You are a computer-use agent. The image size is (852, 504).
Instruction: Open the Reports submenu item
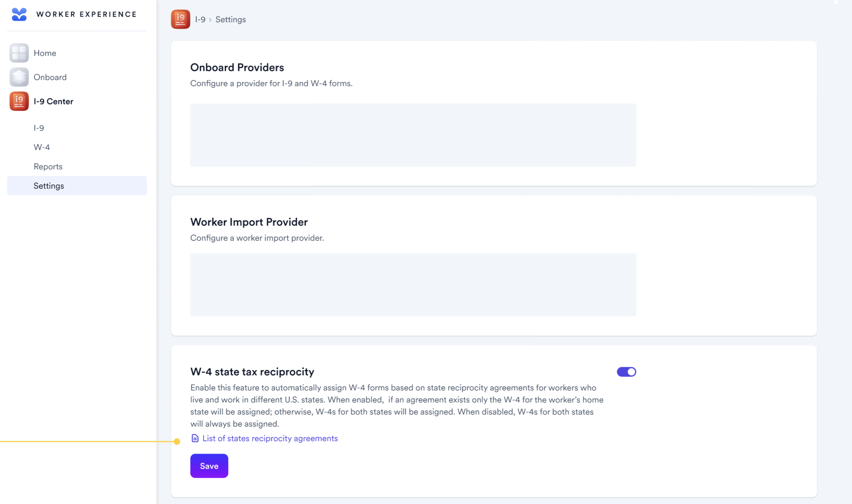pos(48,167)
